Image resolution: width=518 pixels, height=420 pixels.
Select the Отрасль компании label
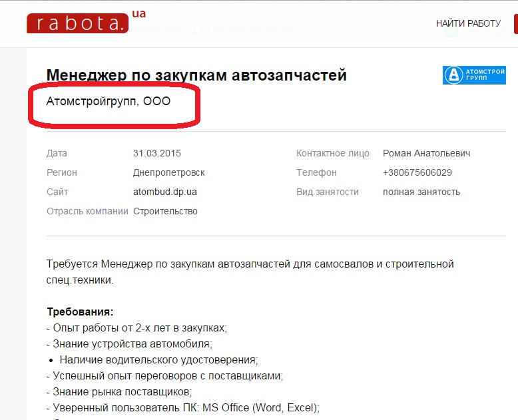(x=87, y=211)
